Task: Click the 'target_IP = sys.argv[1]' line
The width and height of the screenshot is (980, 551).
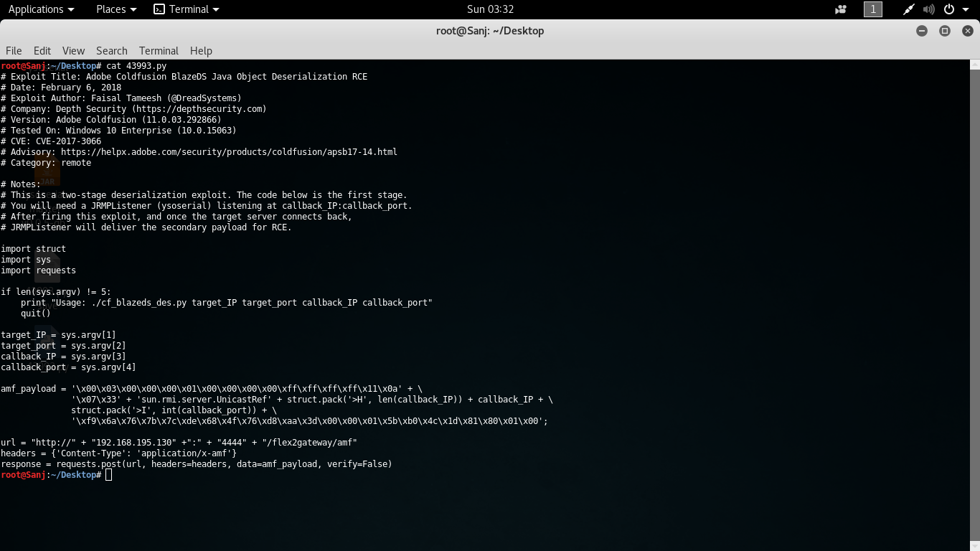Action: [x=58, y=335]
